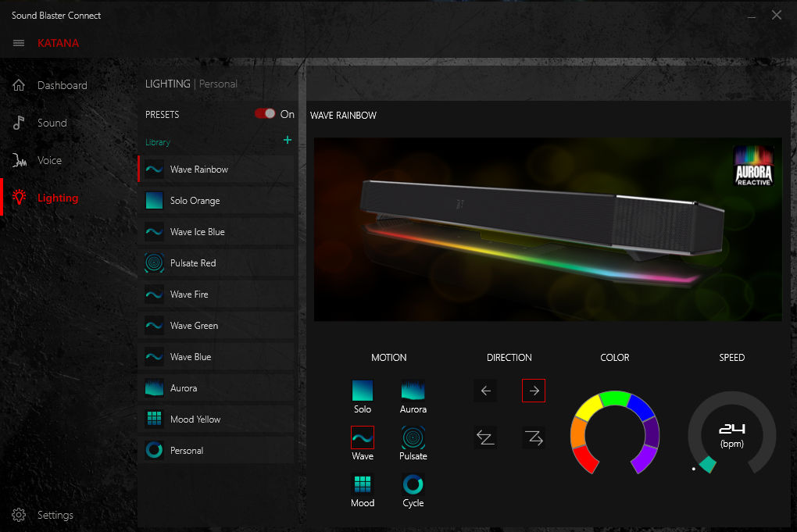Click the Voice waveform icon
Viewport: 797px width, 532px height.
pyautogui.click(x=19, y=160)
